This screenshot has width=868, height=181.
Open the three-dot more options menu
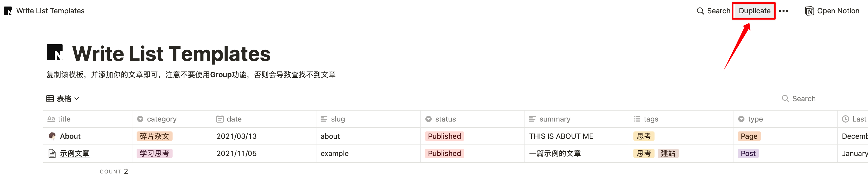tap(784, 11)
